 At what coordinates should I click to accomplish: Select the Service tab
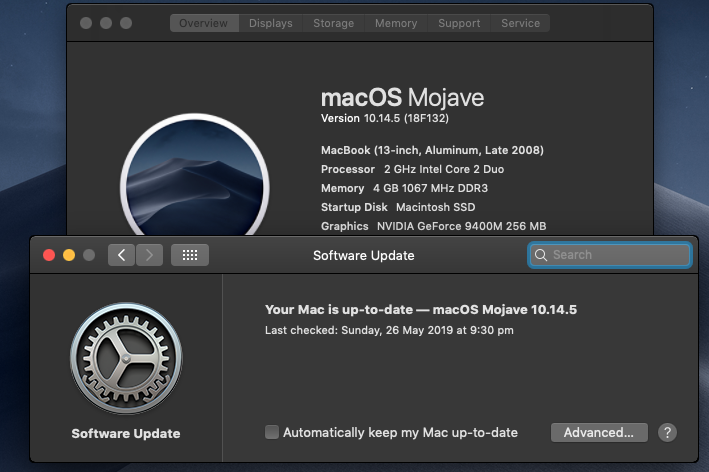pos(520,23)
